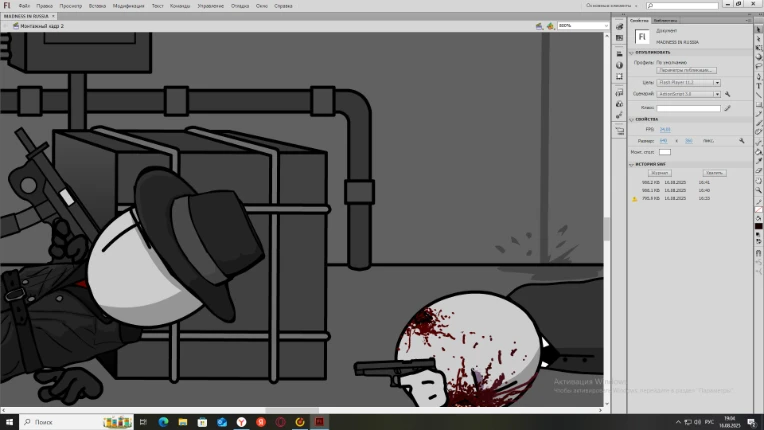This screenshot has width=764, height=430.
Task: Click the Edit Scene clapperboard icon
Action: coord(539,26)
